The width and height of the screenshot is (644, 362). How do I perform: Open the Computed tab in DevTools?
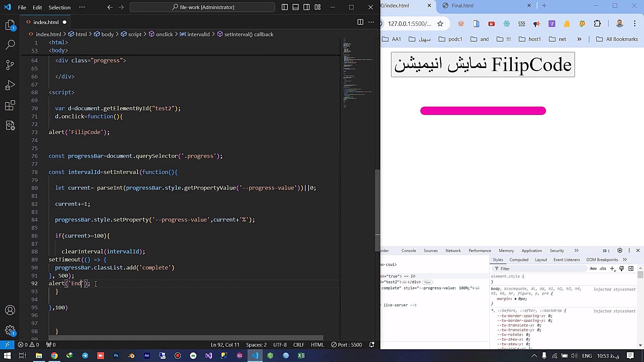pyautogui.click(x=519, y=259)
